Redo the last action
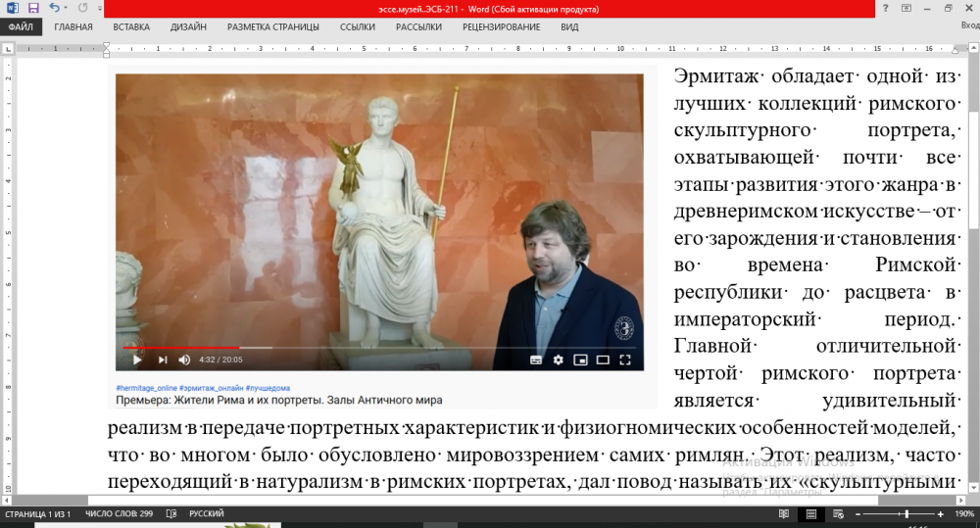 pos(82,8)
